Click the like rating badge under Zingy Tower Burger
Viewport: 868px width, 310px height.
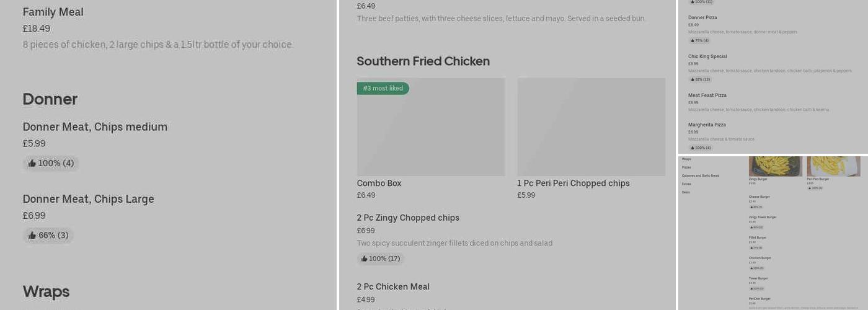756,227
